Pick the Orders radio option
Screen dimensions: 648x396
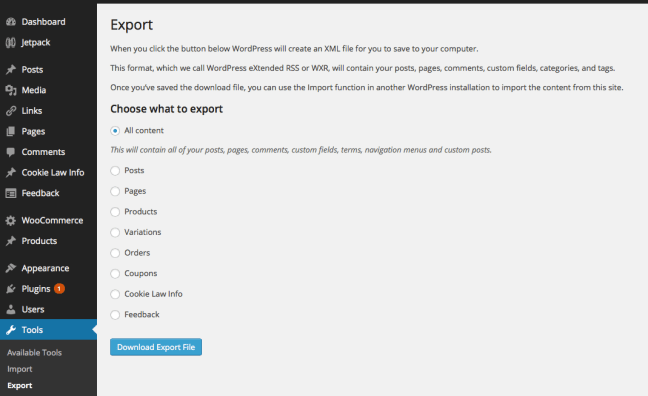pyautogui.click(x=115, y=253)
